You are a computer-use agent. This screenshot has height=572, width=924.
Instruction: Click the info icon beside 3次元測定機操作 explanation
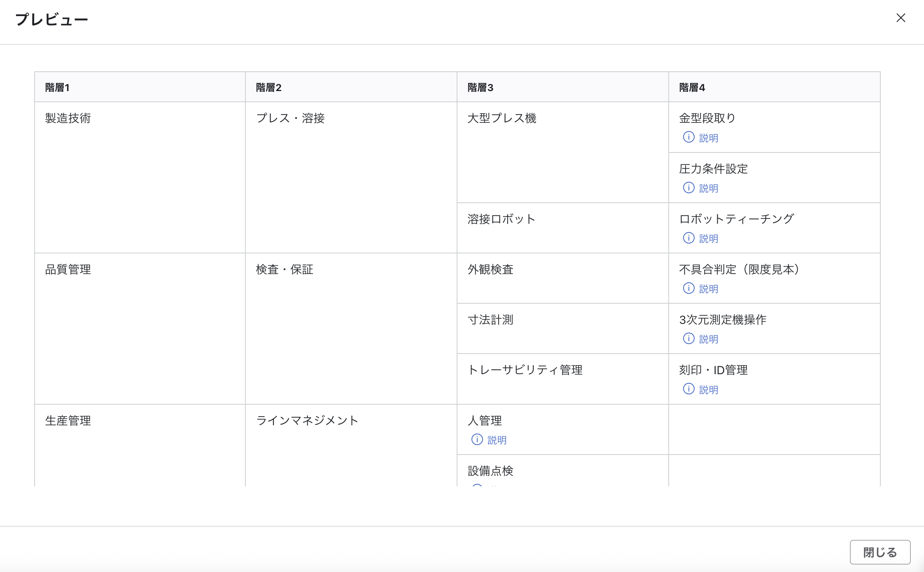point(688,339)
